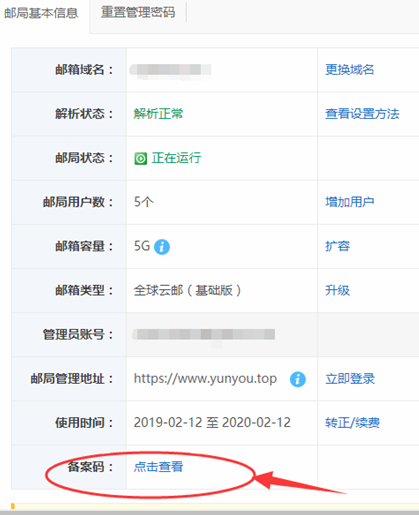Click the info icon next to yunyou.top address
Viewport: 419px width, 515px height.
point(298,379)
